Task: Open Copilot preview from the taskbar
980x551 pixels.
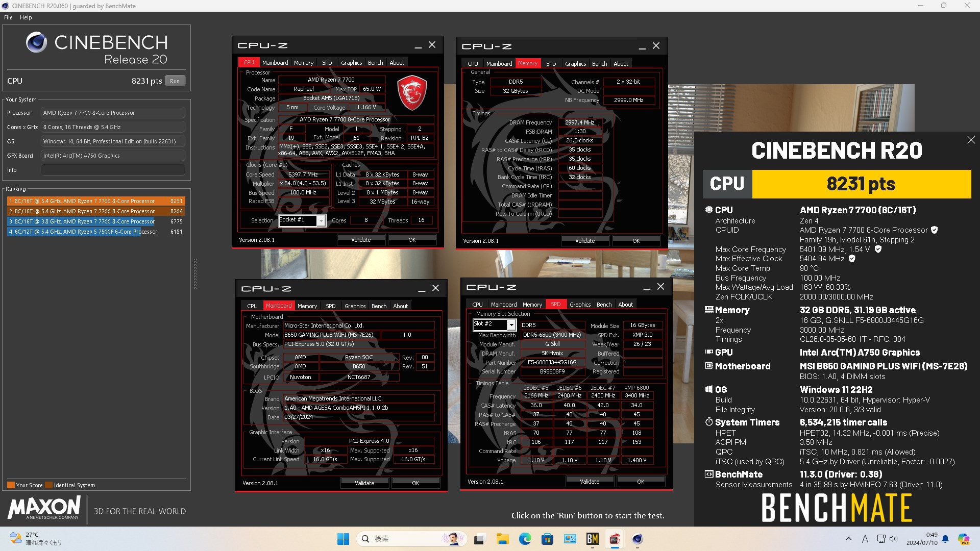Action: [964, 539]
